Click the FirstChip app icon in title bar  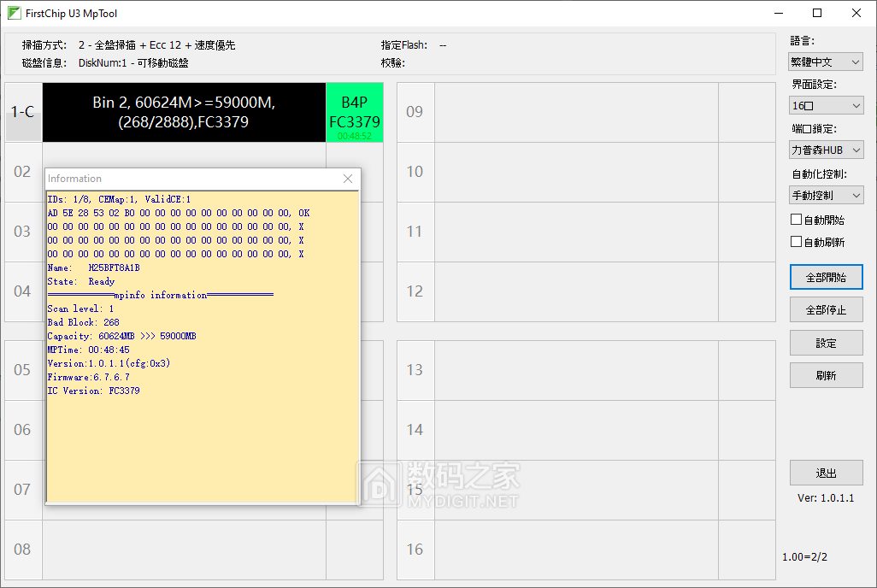point(14,13)
